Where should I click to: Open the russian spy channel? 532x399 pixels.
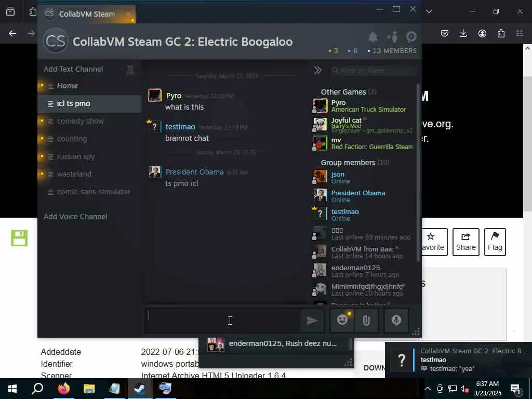coord(89,156)
